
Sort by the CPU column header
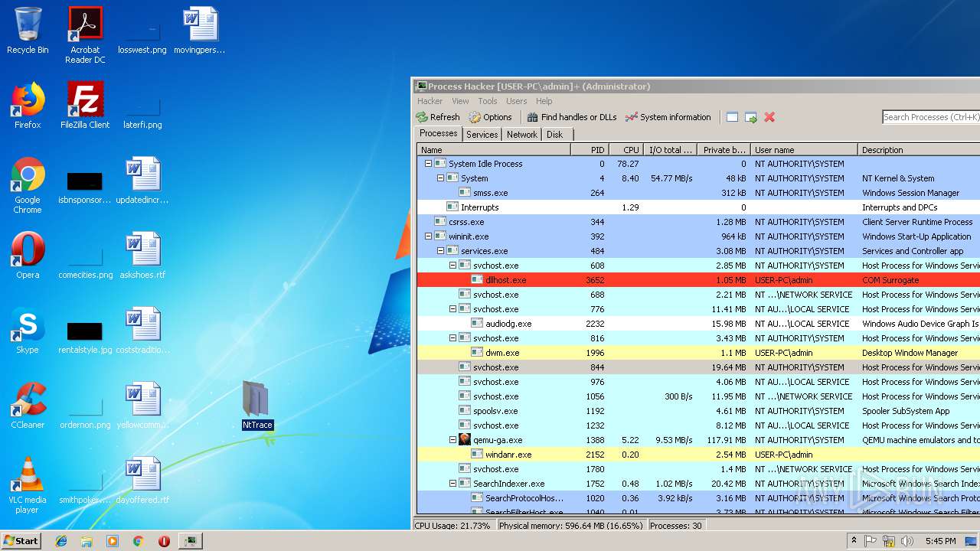(x=626, y=150)
